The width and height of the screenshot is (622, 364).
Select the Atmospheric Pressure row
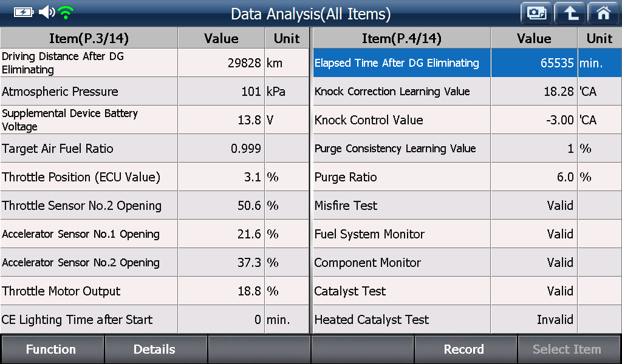click(x=154, y=92)
